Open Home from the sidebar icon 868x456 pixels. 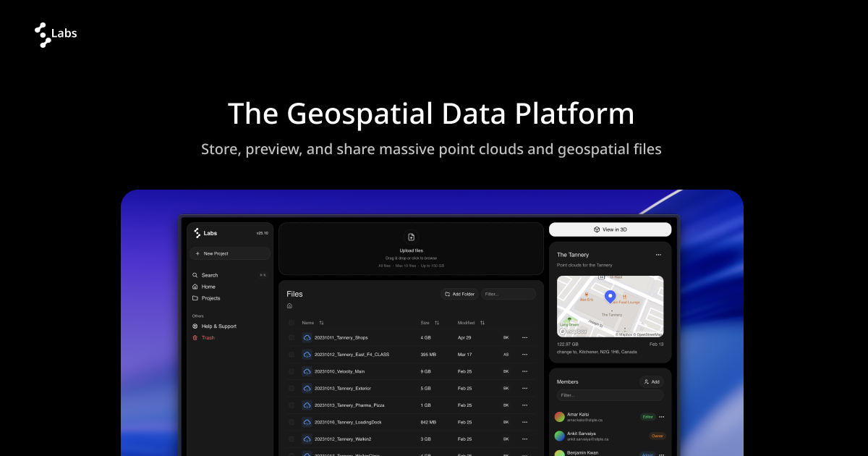(x=195, y=287)
